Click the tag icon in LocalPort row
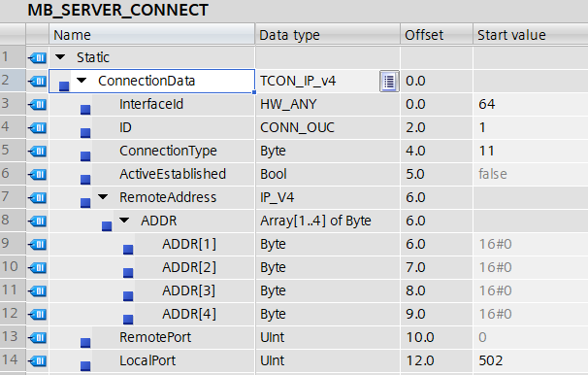588x375 pixels. click(x=37, y=360)
